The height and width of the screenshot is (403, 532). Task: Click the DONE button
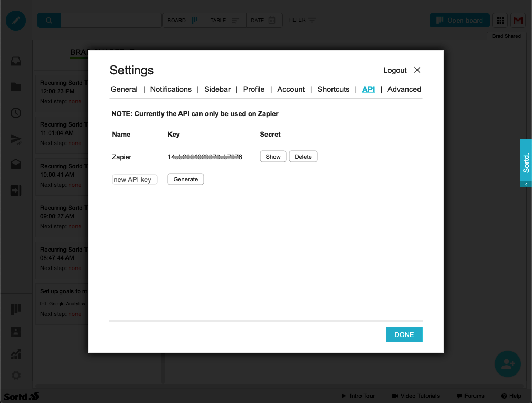[404, 334]
